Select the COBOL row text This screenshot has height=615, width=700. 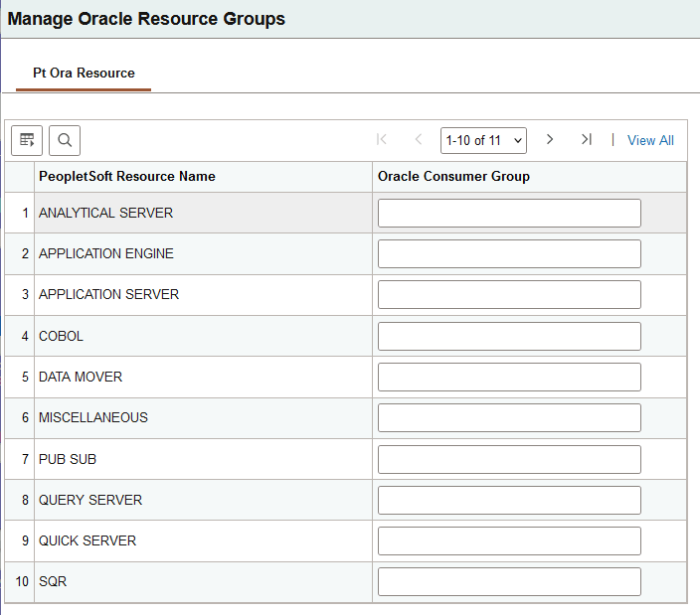point(62,336)
